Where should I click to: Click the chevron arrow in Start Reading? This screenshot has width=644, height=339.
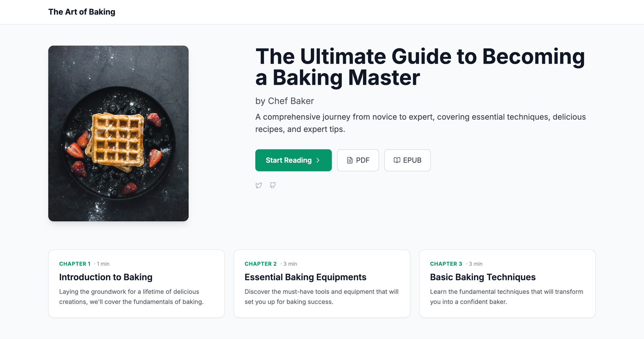coord(318,160)
